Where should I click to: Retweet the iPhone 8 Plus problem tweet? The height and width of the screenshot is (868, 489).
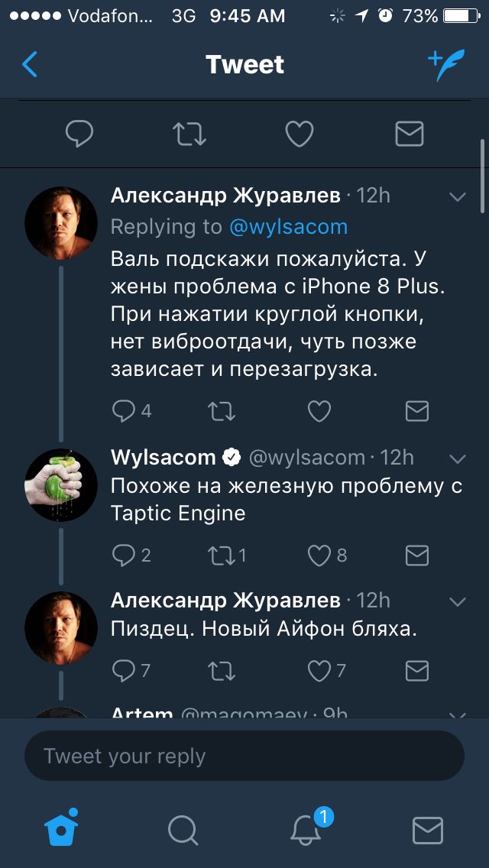coord(222,411)
